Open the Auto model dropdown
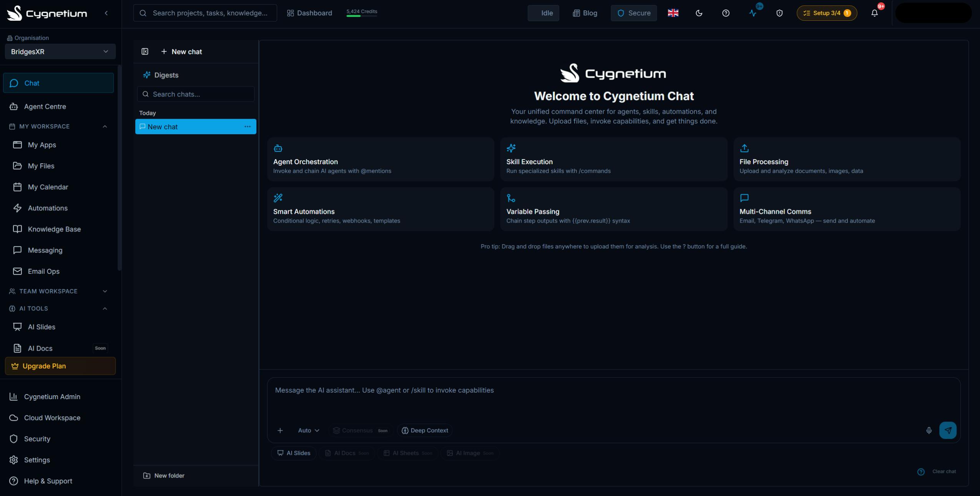This screenshot has height=496, width=980. coord(309,430)
